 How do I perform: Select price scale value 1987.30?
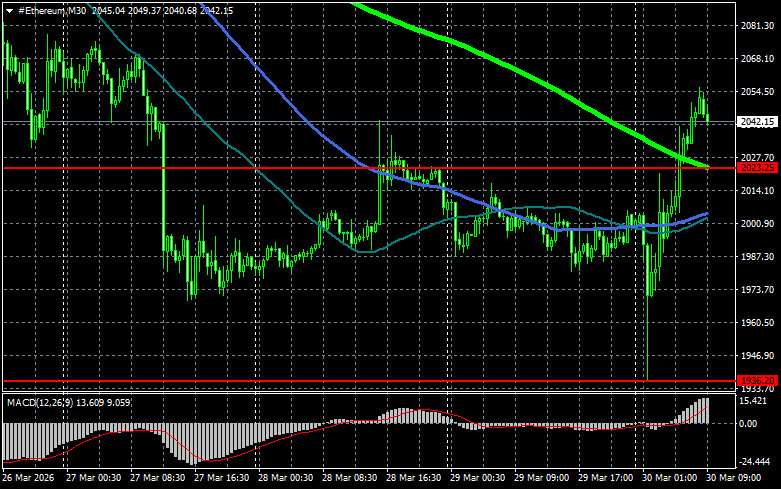coord(758,256)
